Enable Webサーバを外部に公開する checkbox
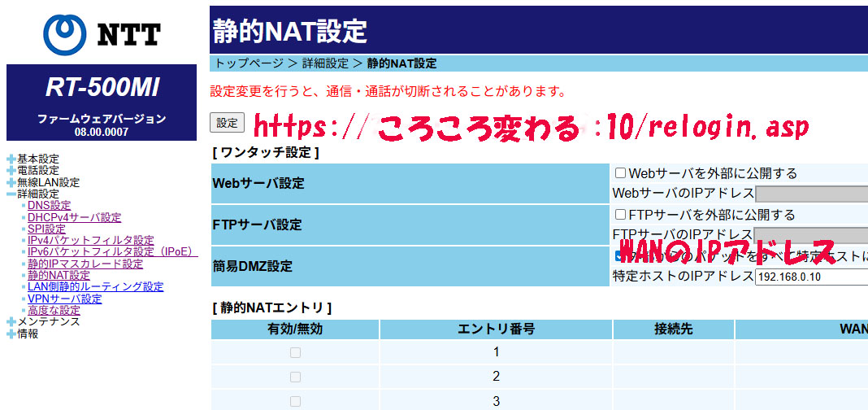868x410 pixels. (620, 173)
